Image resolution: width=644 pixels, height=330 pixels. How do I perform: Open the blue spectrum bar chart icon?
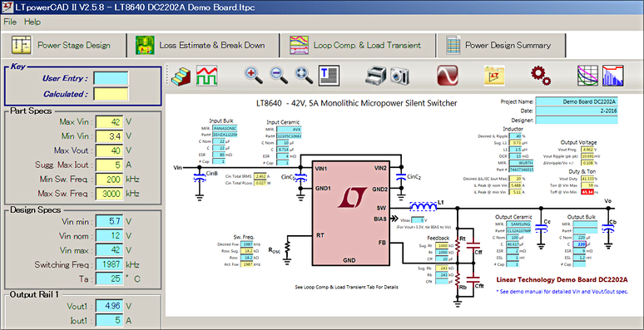(x=613, y=76)
